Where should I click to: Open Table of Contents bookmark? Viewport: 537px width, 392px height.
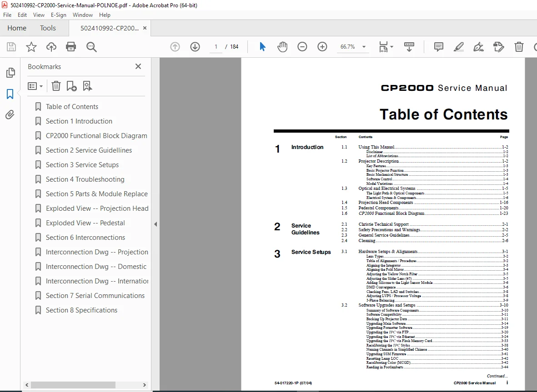[x=72, y=107]
